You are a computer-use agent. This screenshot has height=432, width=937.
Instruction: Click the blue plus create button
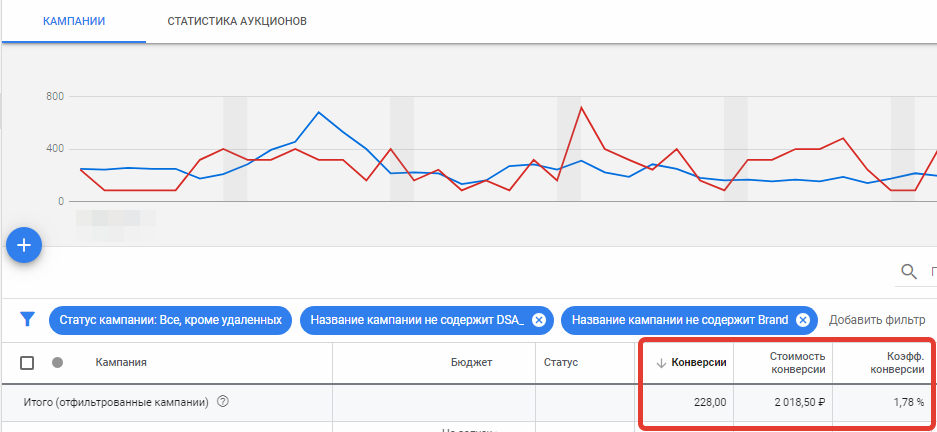[24, 245]
